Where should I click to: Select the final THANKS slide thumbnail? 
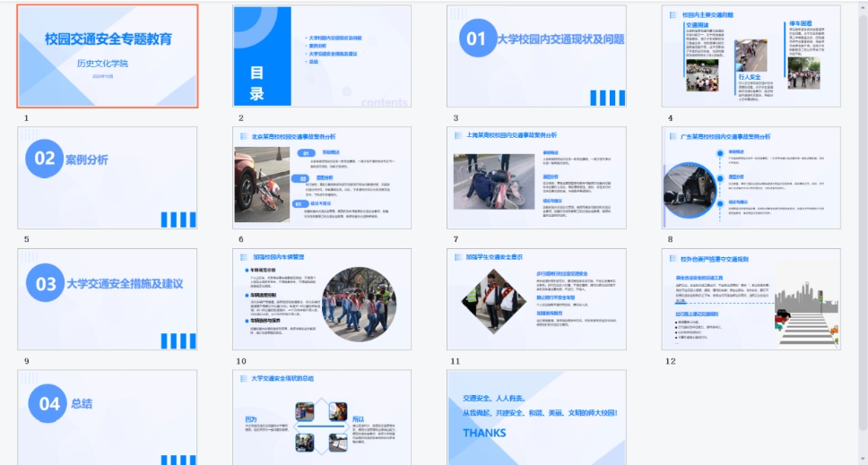536,417
